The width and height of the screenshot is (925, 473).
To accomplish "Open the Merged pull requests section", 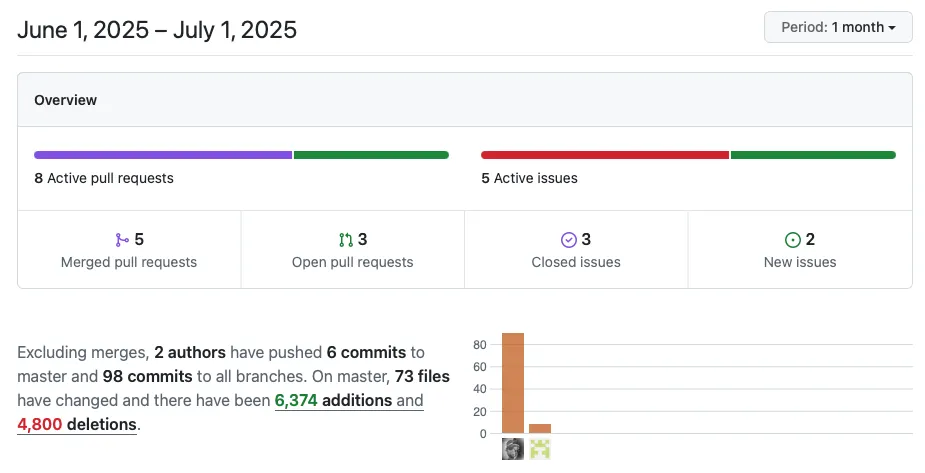I will coord(129,249).
